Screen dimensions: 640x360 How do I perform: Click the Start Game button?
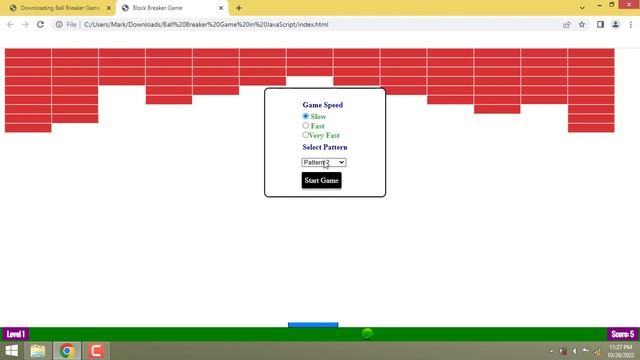coord(322,180)
